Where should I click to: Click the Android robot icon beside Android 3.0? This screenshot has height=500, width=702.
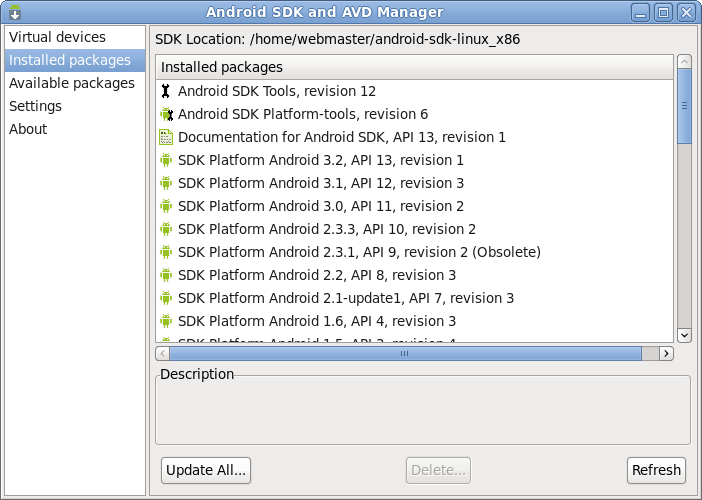166,206
